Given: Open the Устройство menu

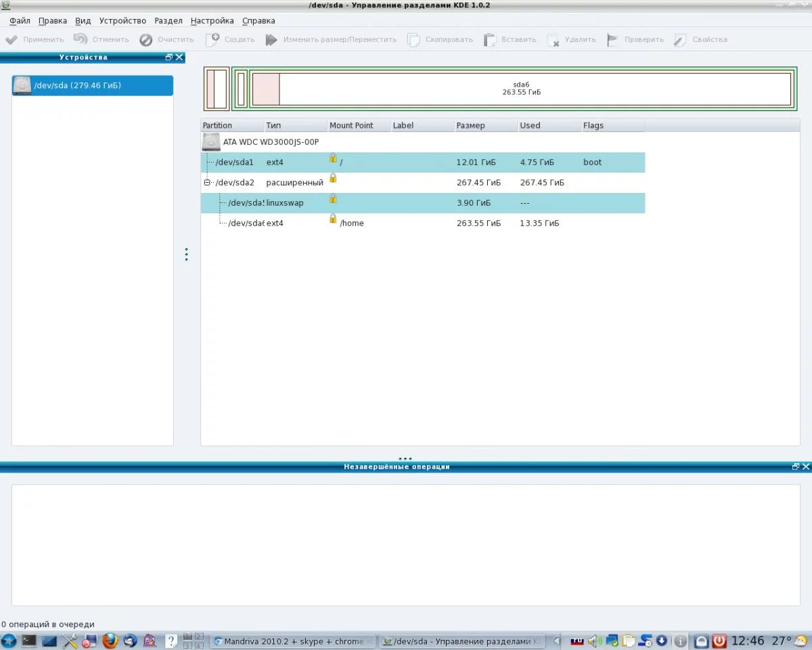Looking at the screenshot, I should (122, 21).
